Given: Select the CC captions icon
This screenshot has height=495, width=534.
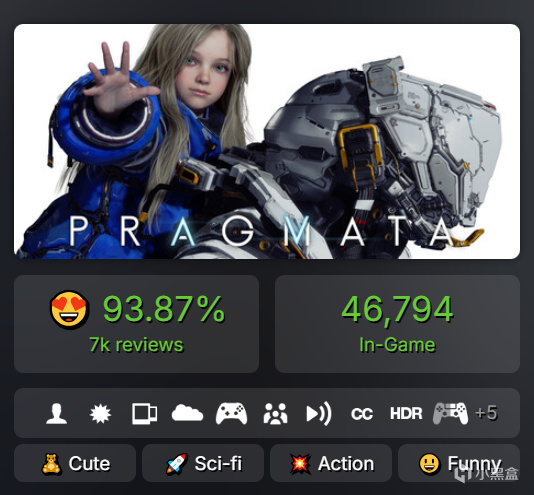Looking at the screenshot, I should tap(362, 414).
